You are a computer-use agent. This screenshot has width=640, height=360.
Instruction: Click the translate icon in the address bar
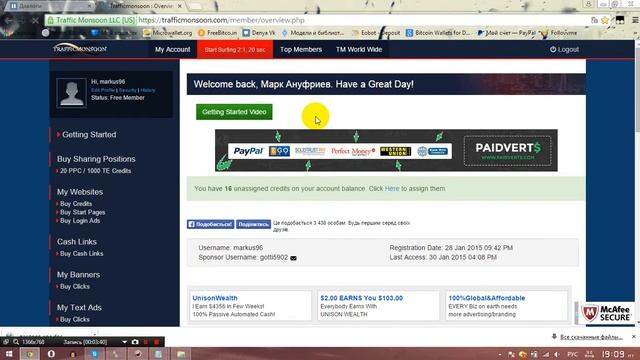(594, 20)
